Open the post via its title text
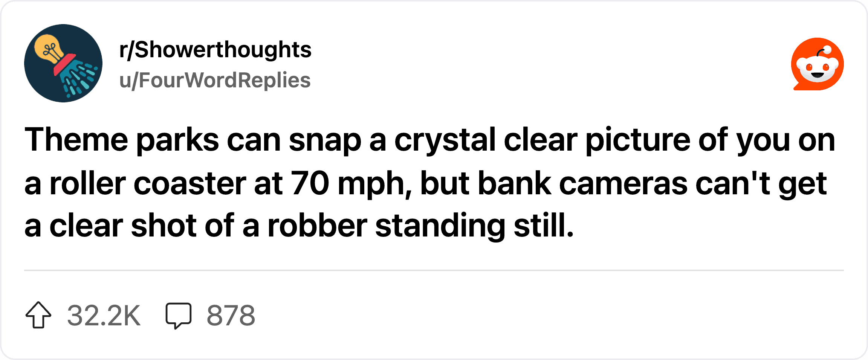 tap(430, 182)
